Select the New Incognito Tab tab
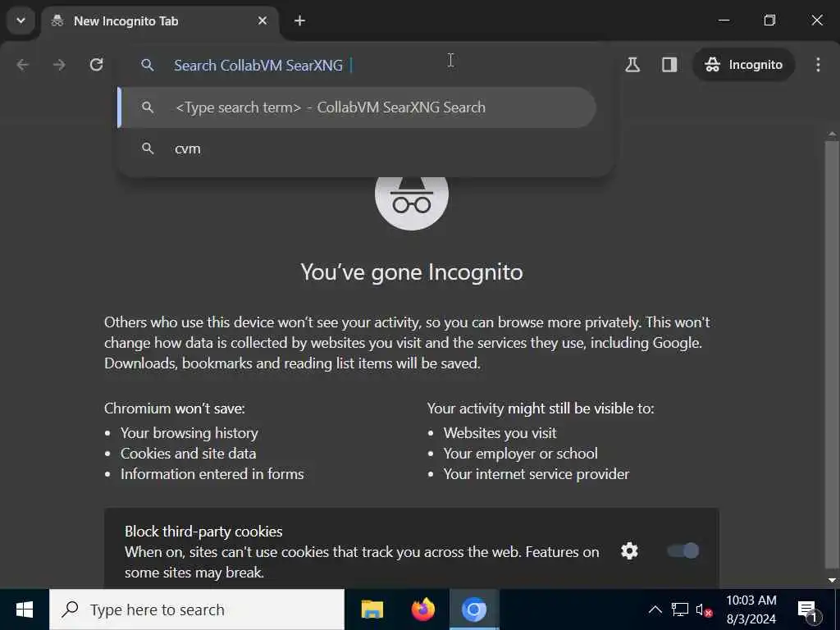The height and width of the screenshot is (630, 840). (160, 21)
